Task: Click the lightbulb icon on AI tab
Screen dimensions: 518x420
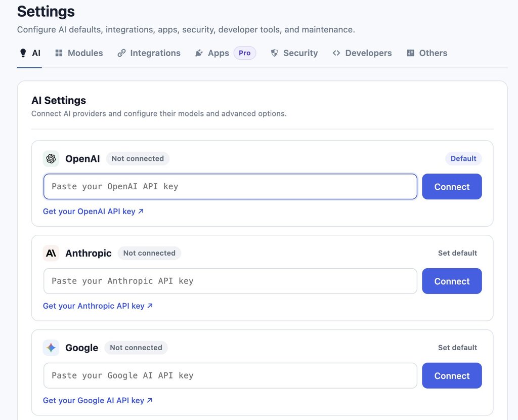Action: point(23,53)
